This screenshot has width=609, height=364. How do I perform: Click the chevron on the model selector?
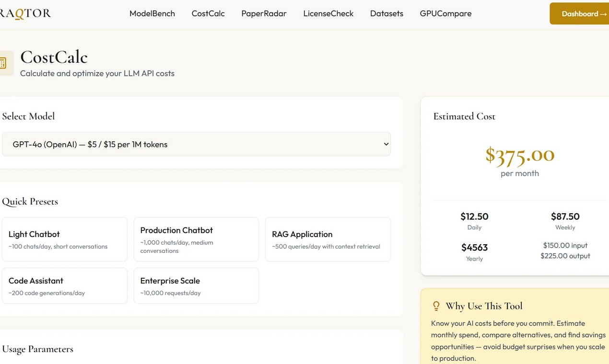(386, 144)
